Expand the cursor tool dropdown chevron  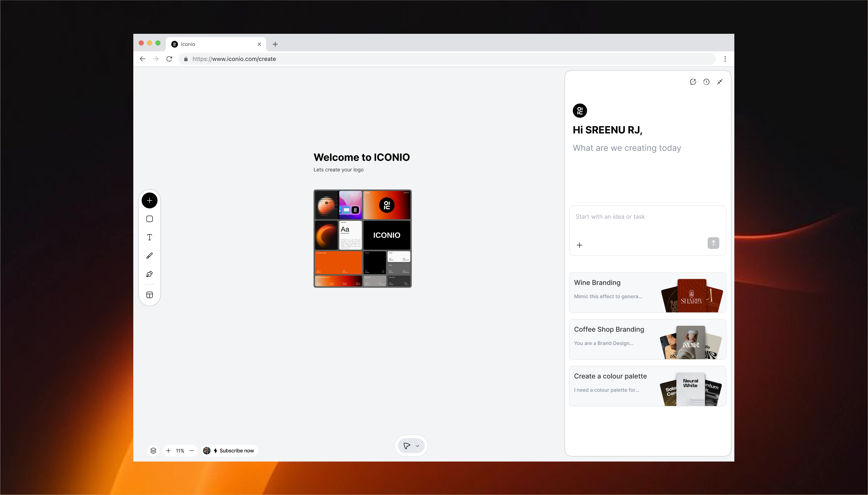pyautogui.click(x=417, y=446)
